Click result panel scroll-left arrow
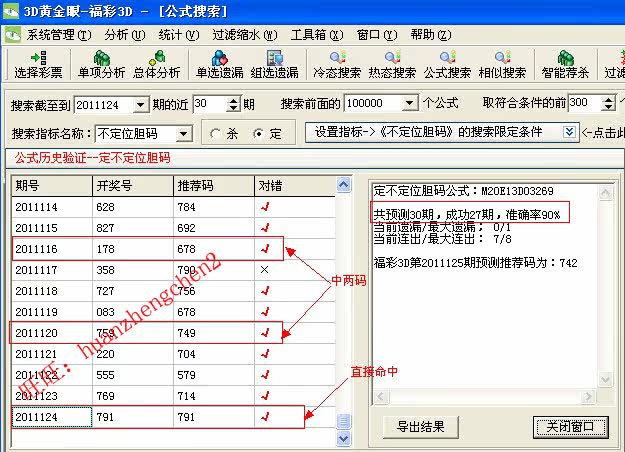 380,397
